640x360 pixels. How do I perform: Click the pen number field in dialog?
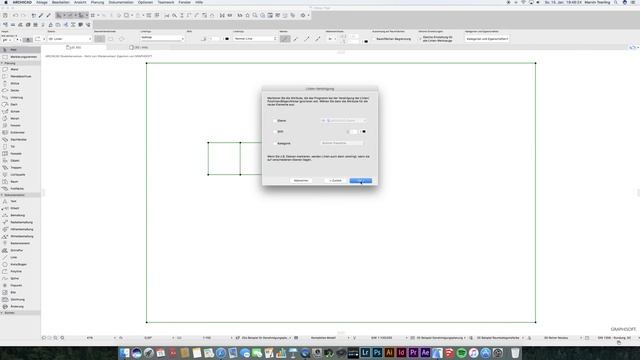coord(353,132)
